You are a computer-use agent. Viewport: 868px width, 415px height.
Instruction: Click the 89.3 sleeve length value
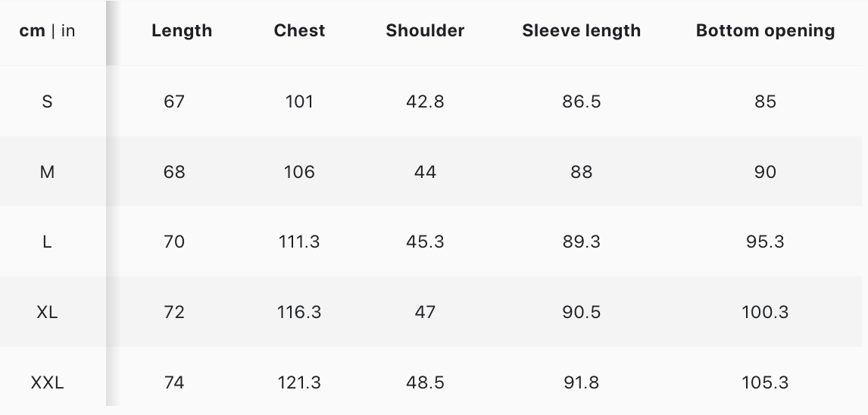point(581,242)
